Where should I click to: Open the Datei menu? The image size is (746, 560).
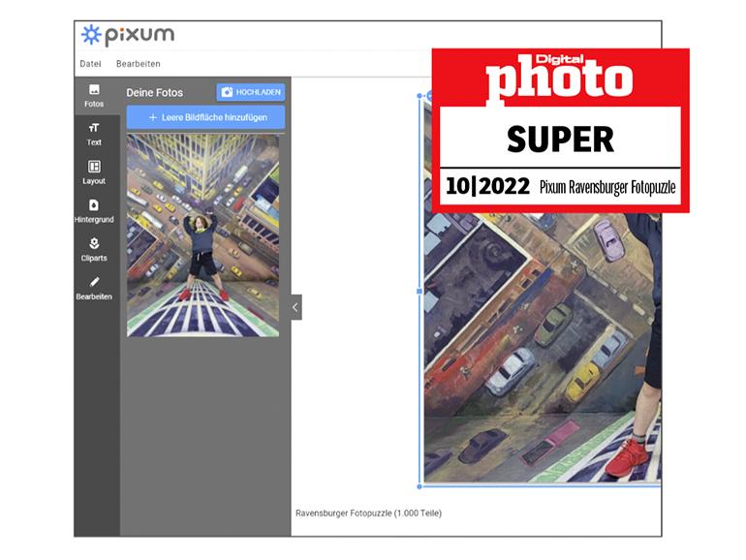click(x=90, y=64)
